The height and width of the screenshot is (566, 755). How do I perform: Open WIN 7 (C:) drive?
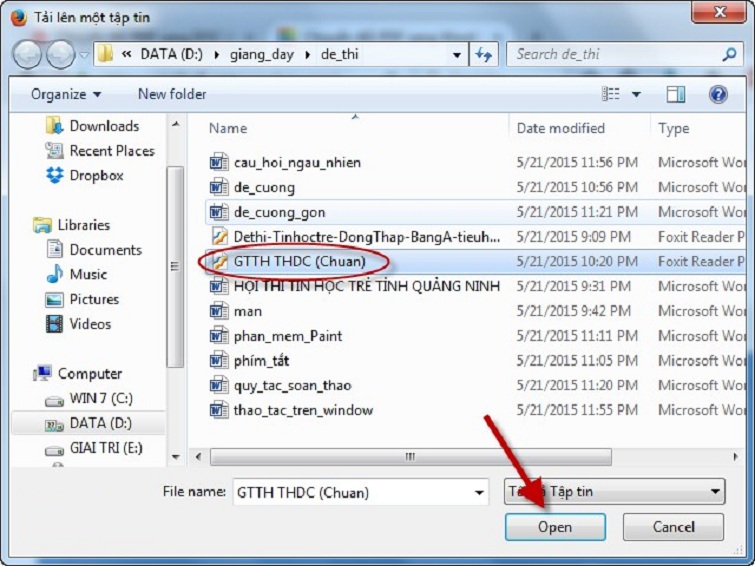click(x=89, y=398)
